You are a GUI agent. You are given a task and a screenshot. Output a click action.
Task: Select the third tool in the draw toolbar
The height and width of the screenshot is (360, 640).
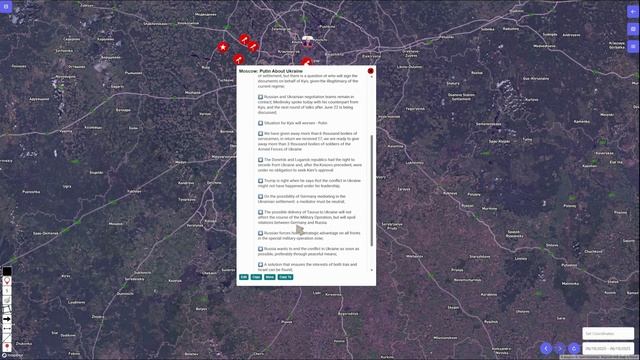[x=7, y=291]
